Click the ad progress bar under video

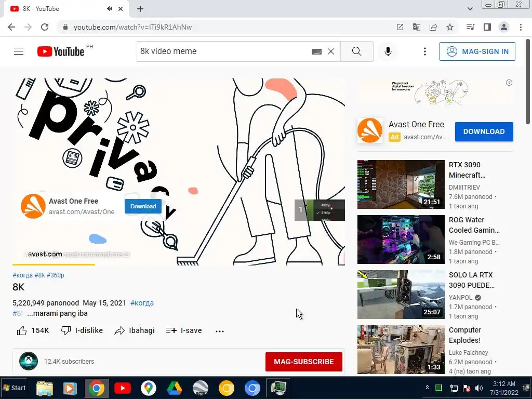pos(179,264)
